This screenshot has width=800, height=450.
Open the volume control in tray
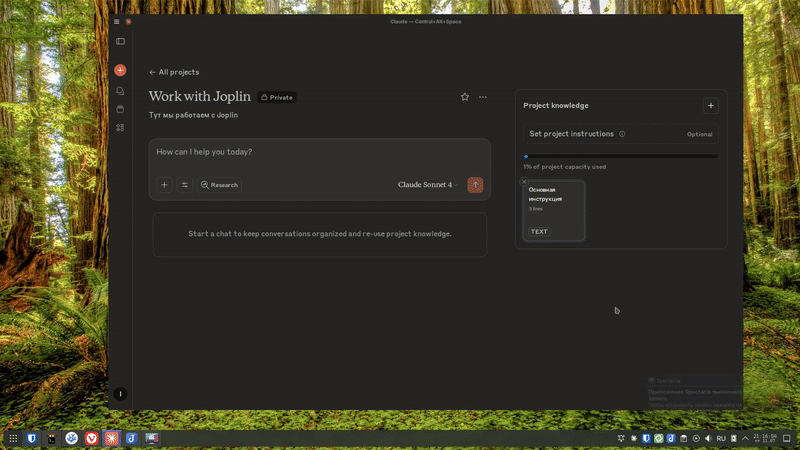[708, 438]
